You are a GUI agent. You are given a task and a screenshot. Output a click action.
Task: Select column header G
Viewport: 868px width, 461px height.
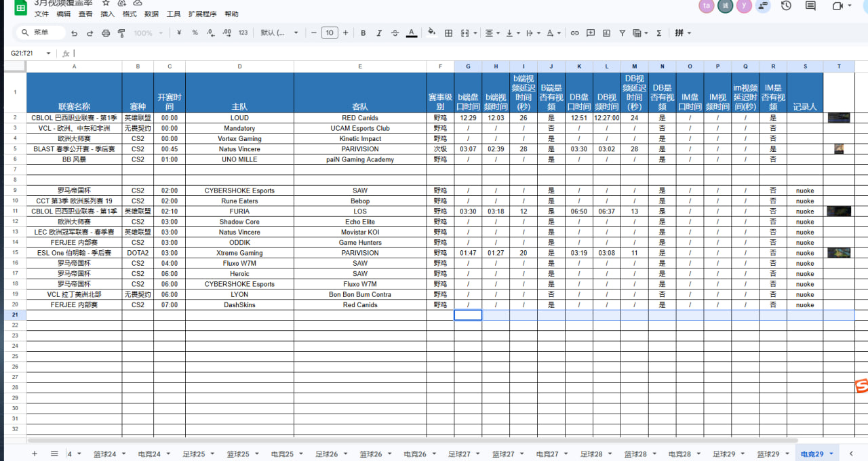pos(468,66)
